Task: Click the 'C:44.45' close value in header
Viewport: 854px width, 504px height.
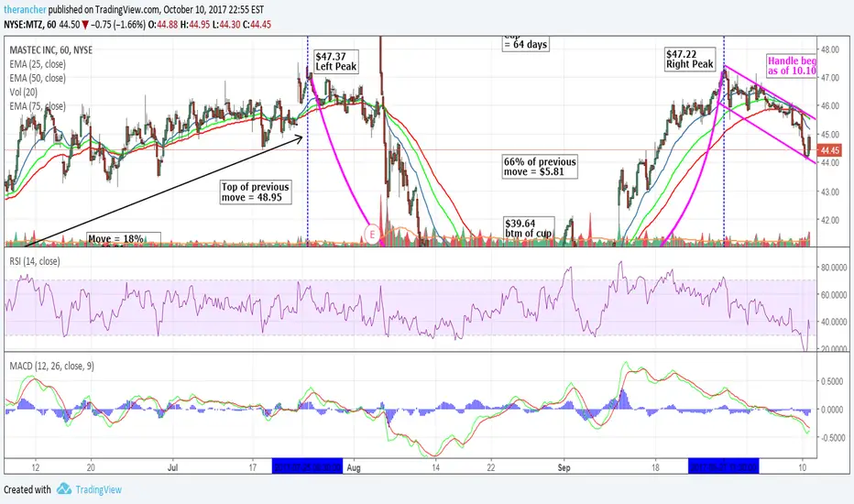Action: pos(257,25)
